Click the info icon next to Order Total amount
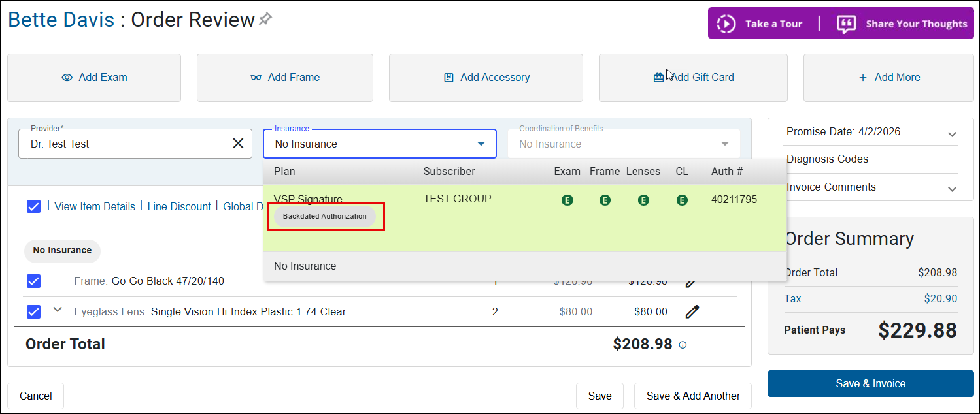 click(x=683, y=345)
